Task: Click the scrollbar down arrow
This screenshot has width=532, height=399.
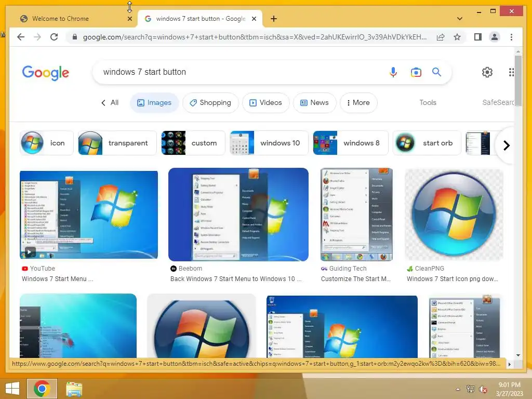Action: pyautogui.click(x=518, y=355)
